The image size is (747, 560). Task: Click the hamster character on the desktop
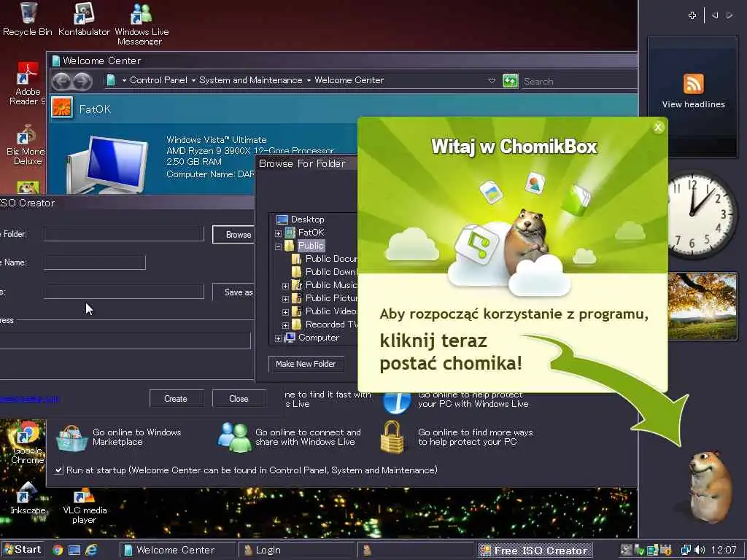(709, 486)
